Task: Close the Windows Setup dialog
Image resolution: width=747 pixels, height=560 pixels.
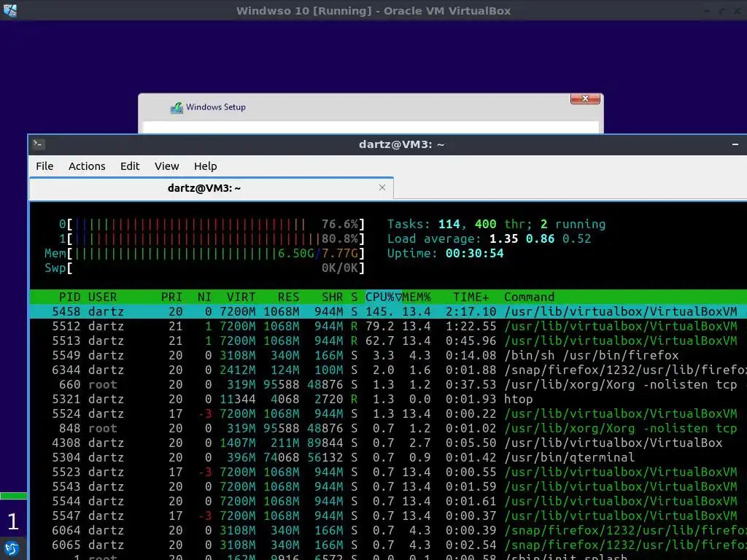Action: (x=585, y=98)
